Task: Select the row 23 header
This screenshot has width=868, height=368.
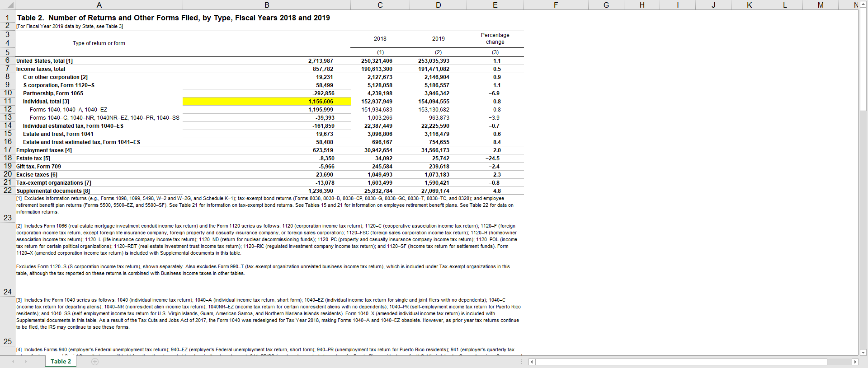Action: tap(8, 218)
